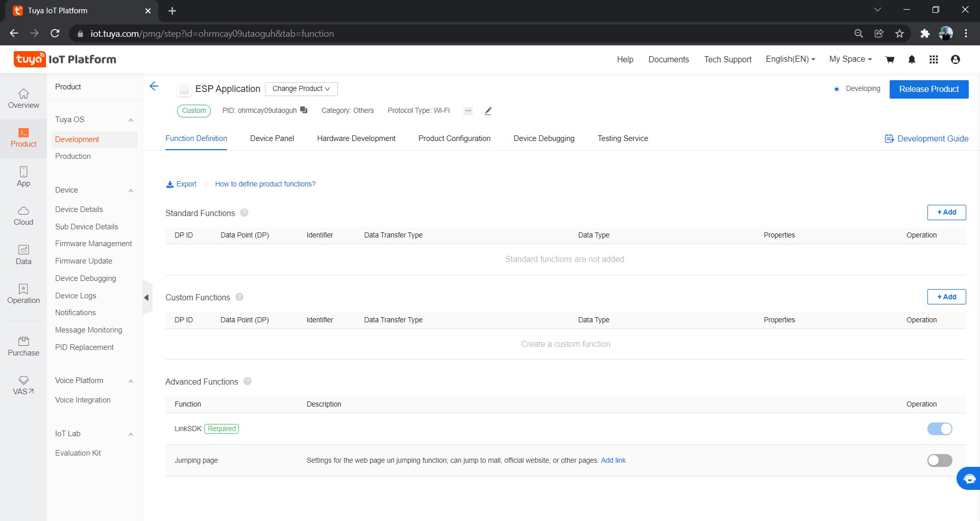Add a standard function
Image resolution: width=980 pixels, height=521 pixels.
click(946, 212)
